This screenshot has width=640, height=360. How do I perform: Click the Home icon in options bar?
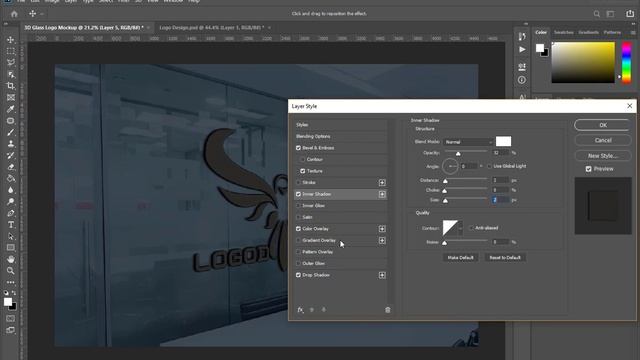click(14, 14)
